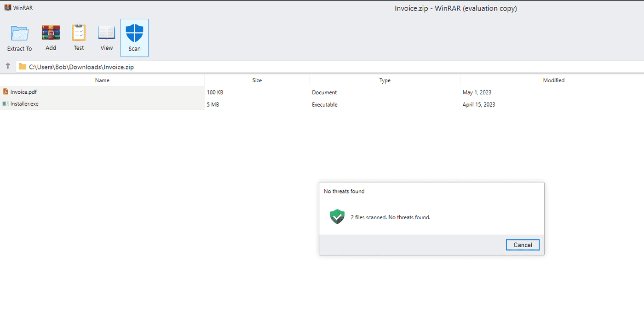
Task: Click Cancel in the scan results dialog
Action: (522, 244)
